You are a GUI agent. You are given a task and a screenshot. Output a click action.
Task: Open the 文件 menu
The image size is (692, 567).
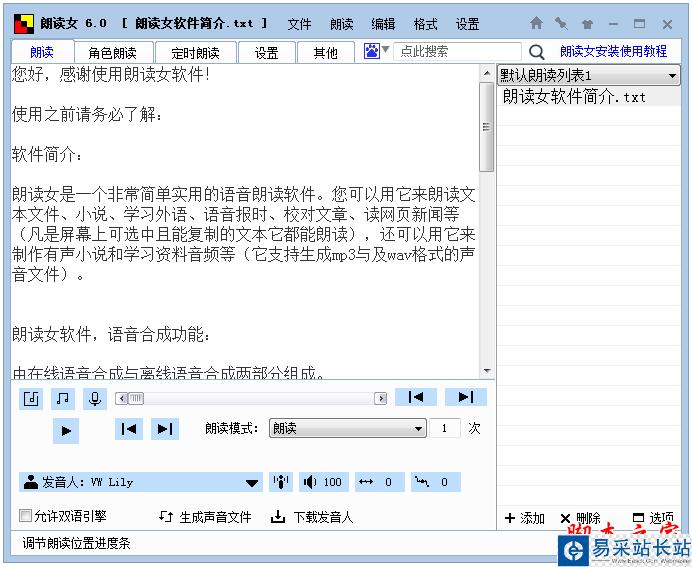[299, 24]
